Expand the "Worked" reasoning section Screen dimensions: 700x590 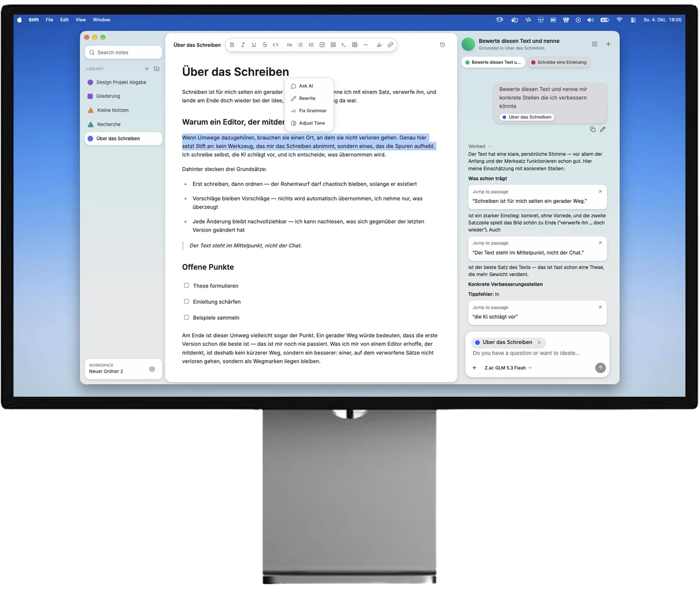pos(479,146)
